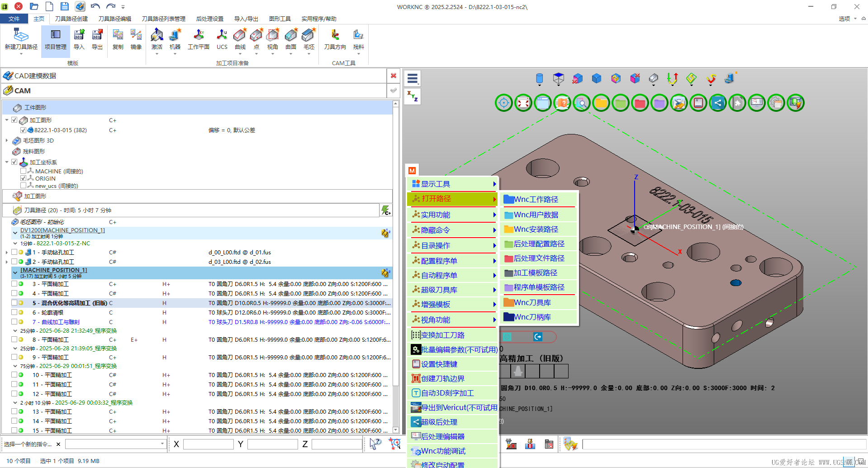Image resolution: width=868 pixels, height=468 pixels.
Task: Expand the 毛坯图形 3D tree node
Action: [7, 140]
